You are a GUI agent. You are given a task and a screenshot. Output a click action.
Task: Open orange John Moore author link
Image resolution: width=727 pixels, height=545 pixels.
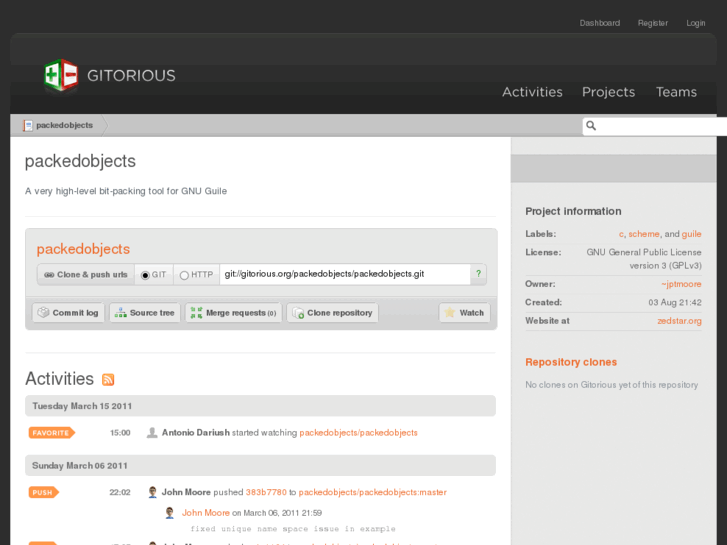click(205, 513)
